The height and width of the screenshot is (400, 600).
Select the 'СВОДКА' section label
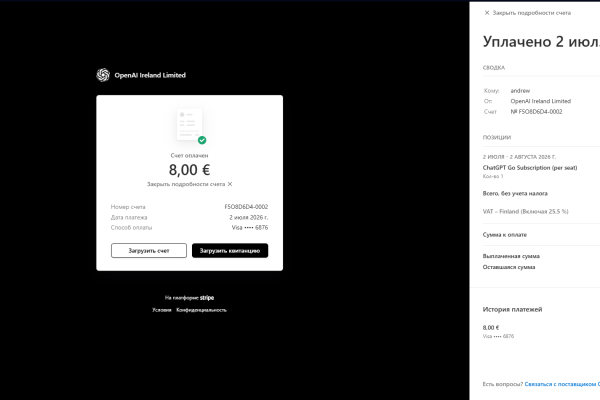pos(494,68)
